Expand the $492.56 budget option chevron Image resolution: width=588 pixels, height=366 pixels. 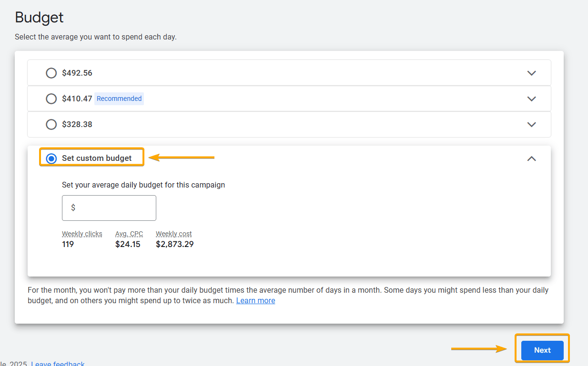[x=531, y=73]
